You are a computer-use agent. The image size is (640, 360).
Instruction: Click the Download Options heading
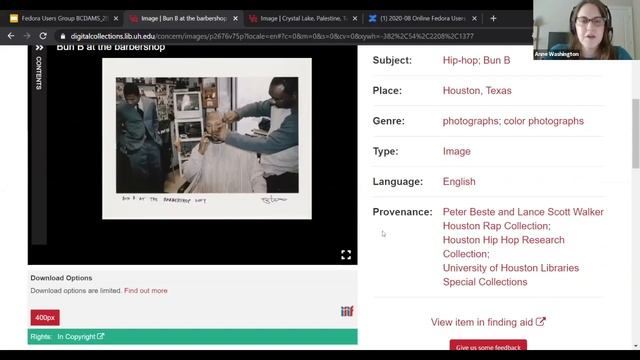click(61, 278)
